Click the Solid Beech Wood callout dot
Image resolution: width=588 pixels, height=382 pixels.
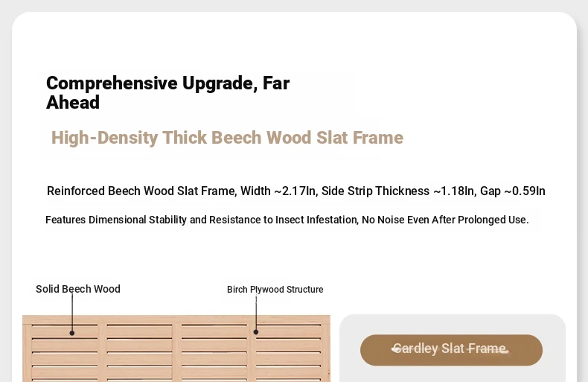72,333
